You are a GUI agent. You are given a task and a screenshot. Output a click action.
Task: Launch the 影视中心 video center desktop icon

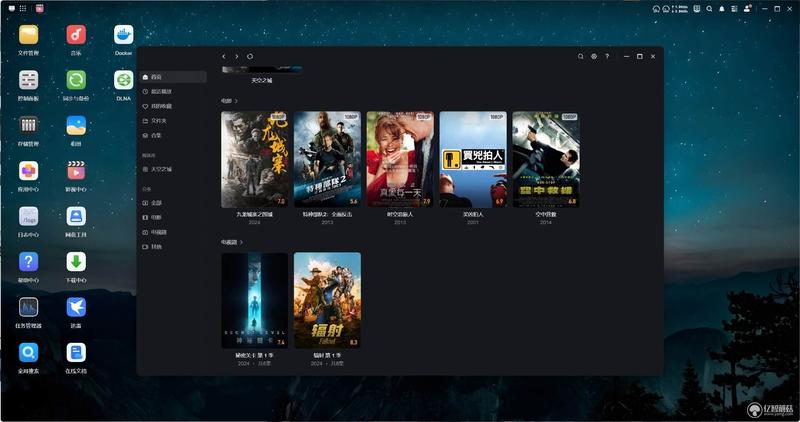(76, 171)
